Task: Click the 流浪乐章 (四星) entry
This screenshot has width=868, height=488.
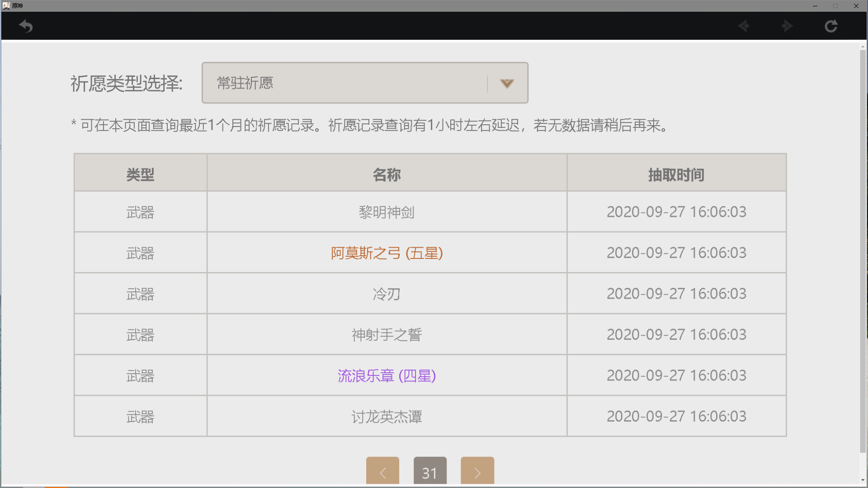Action: point(387,376)
